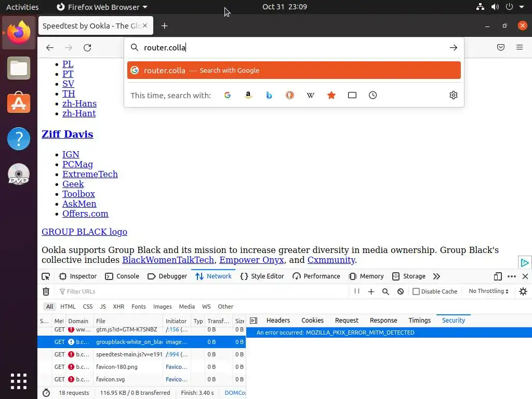The height and width of the screenshot is (399, 532).
Task: Open Activities overview
Action: click(x=22, y=7)
